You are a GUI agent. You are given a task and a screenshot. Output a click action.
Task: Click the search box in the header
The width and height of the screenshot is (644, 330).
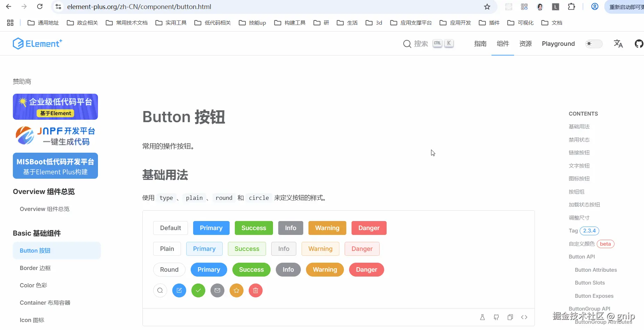(428, 44)
